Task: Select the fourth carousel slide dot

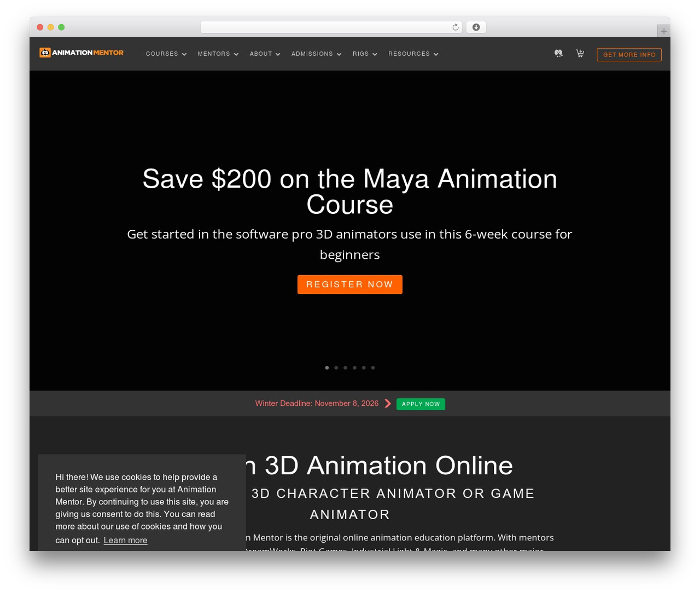Action: (354, 368)
